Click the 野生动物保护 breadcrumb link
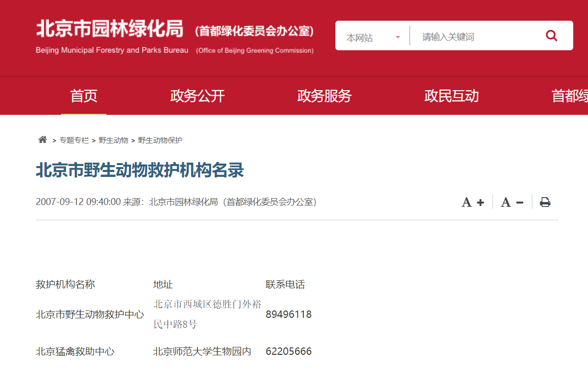This screenshot has width=588, height=376. (x=160, y=140)
